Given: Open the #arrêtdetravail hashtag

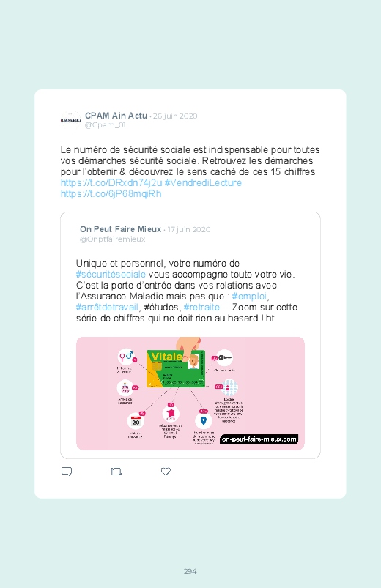Looking at the screenshot, I should (x=108, y=307).
